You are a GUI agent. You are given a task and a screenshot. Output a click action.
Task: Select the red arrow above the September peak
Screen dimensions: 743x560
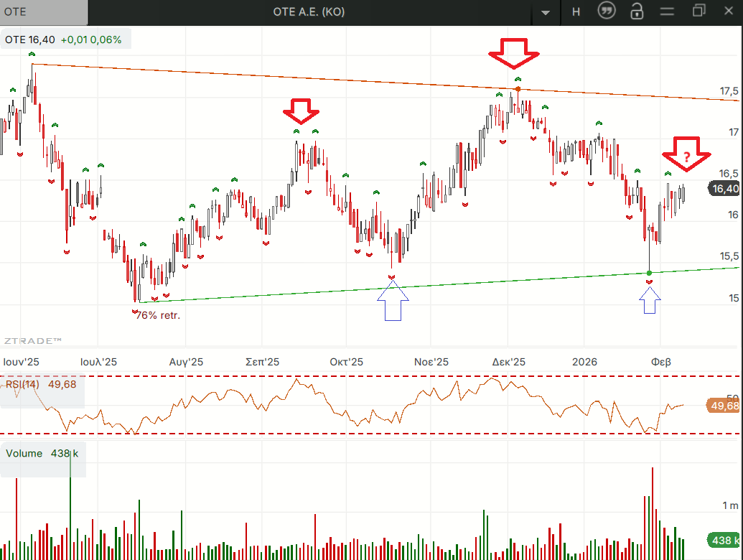tap(301, 111)
